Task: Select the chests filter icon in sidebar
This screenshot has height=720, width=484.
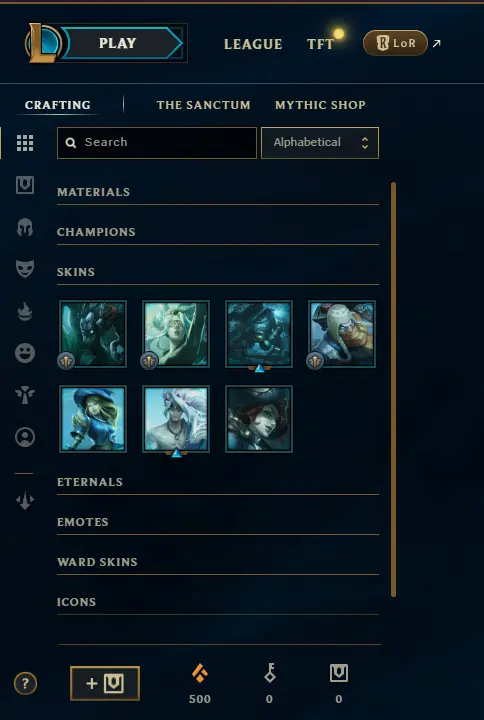Action: coord(25,185)
